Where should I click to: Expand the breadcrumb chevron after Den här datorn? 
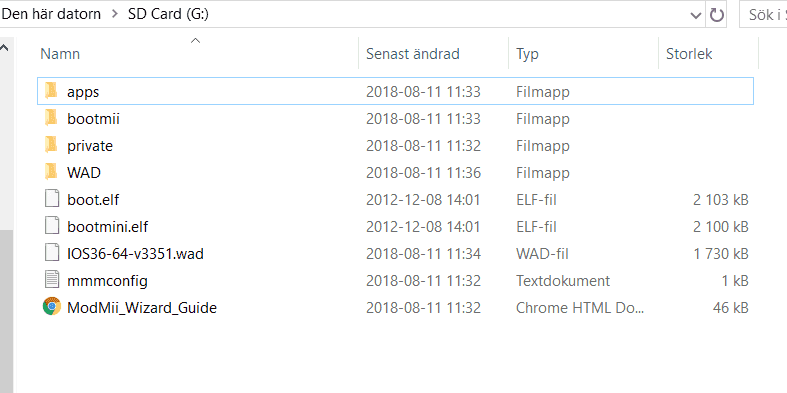click(114, 15)
